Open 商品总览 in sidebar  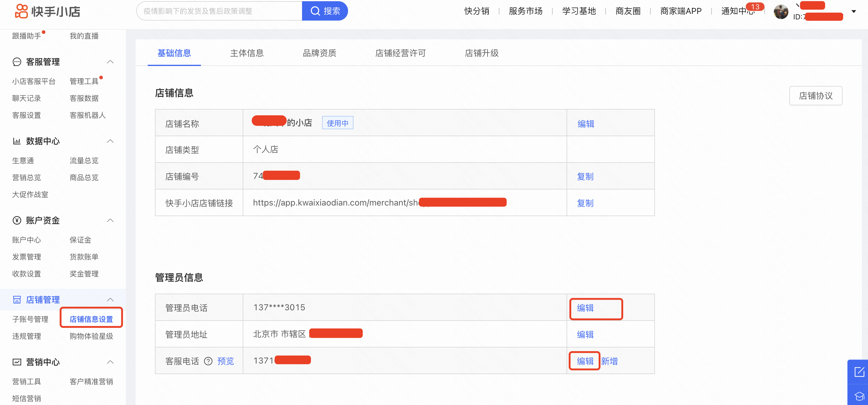point(84,178)
